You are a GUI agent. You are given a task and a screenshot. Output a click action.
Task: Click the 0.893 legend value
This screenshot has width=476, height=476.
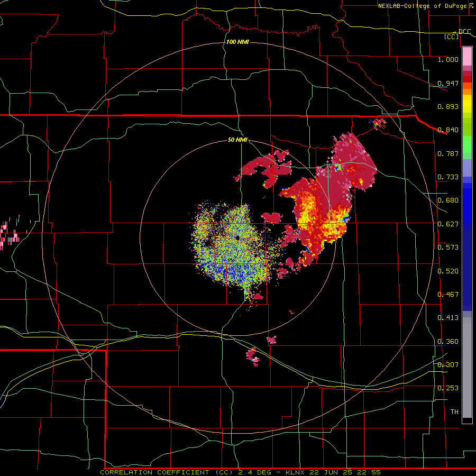(448, 106)
